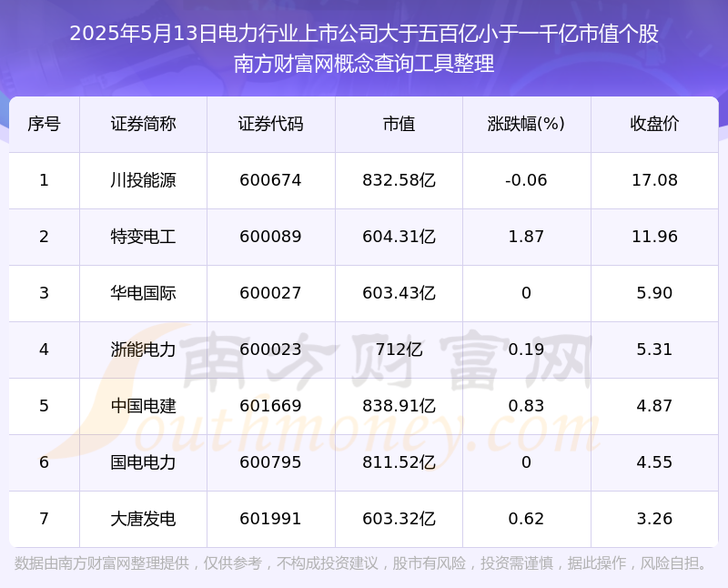
Task: Click the disclaimer text at the bottom
Action: [360, 563]
